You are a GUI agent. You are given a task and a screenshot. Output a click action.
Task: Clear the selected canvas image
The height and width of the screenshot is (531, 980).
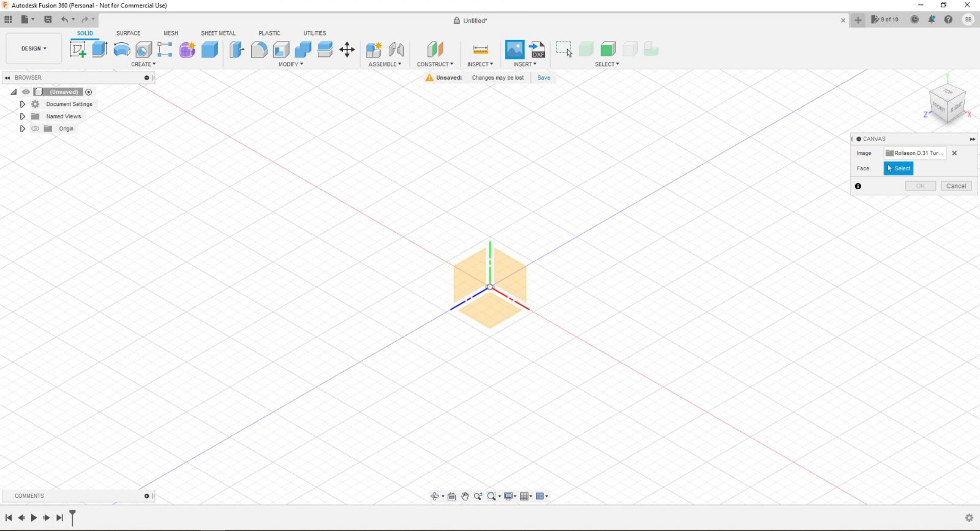(x=954, y=153)
